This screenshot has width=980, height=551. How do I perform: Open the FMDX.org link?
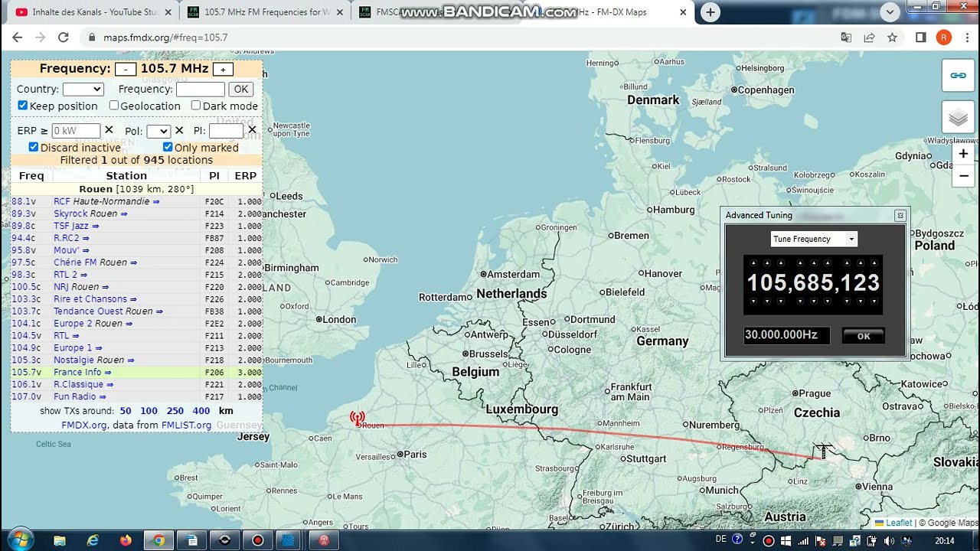click(84, 425)
